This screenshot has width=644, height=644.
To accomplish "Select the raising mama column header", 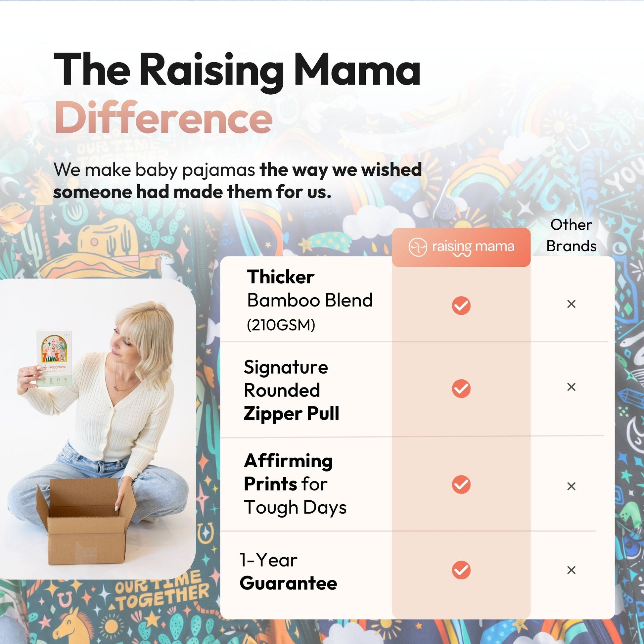I will coord(461,247).
